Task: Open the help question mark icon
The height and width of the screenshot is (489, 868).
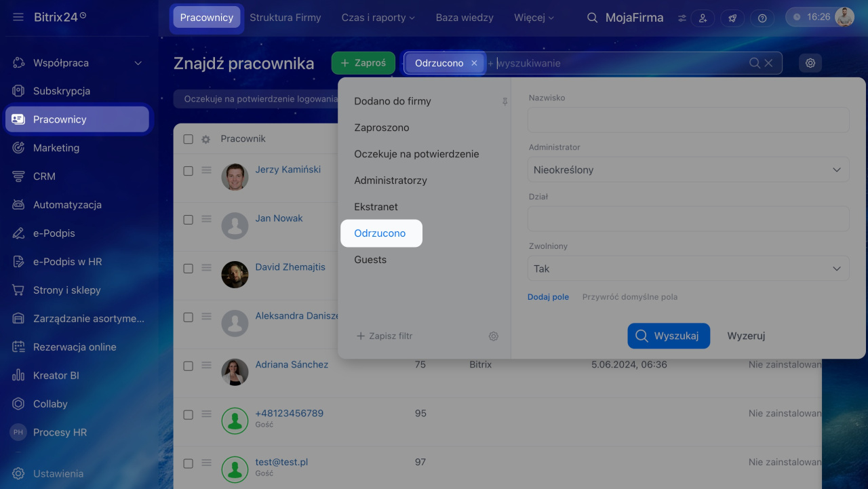Action: point(762,18)
